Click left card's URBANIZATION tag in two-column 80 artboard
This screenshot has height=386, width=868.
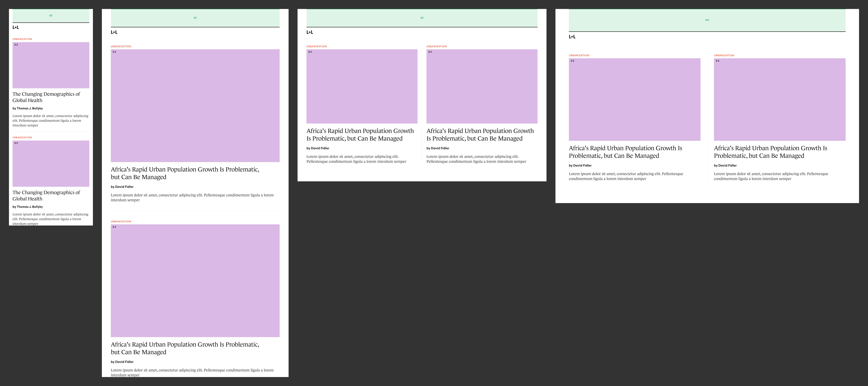(317, 47)
